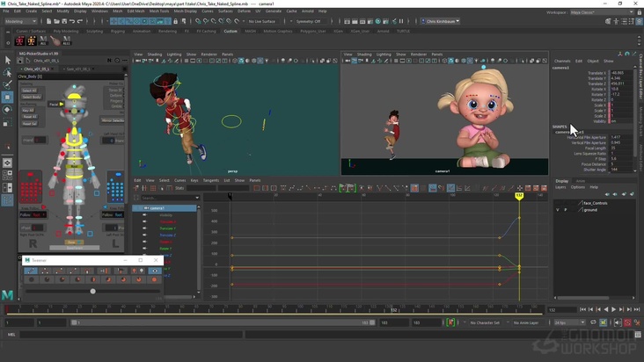Click the Maya logo icon at bottom left
The height and width of the screenshot is (362, 644).
[7, 294]
